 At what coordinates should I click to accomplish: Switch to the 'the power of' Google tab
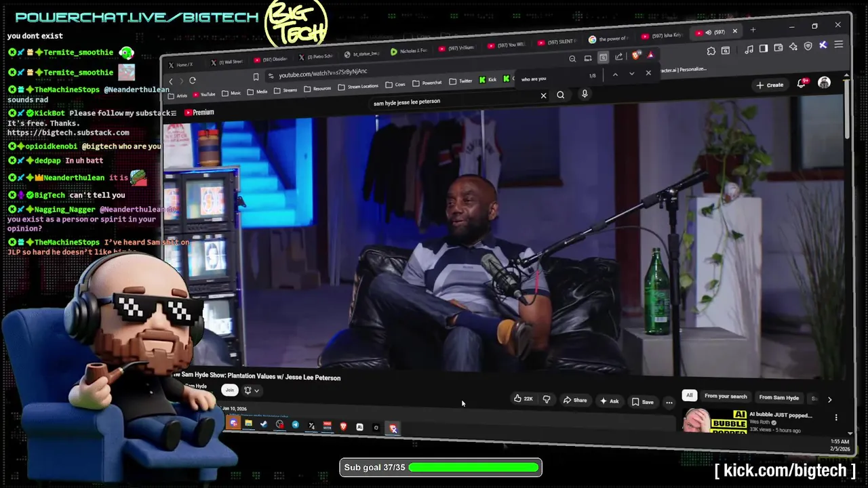pos(610,39)
